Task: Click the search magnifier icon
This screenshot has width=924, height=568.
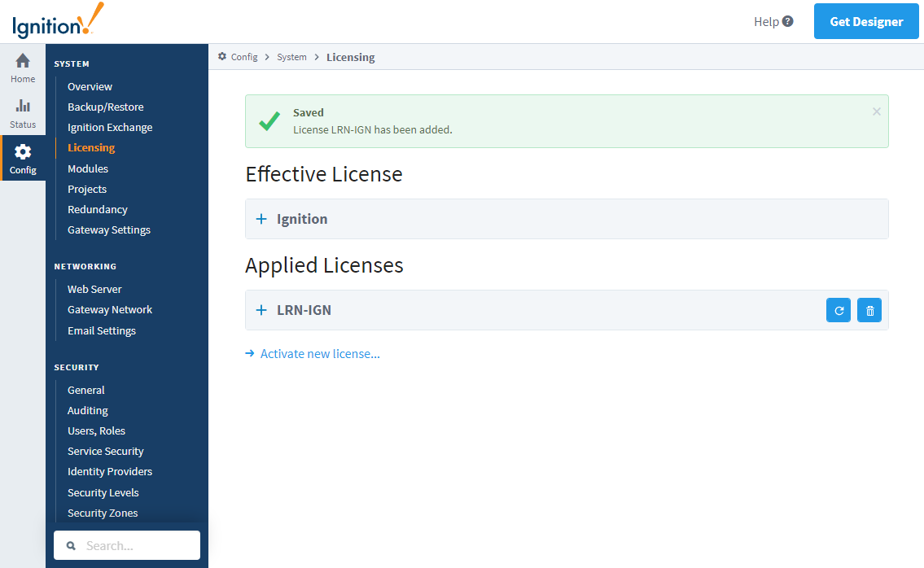Action: point(71,545)
